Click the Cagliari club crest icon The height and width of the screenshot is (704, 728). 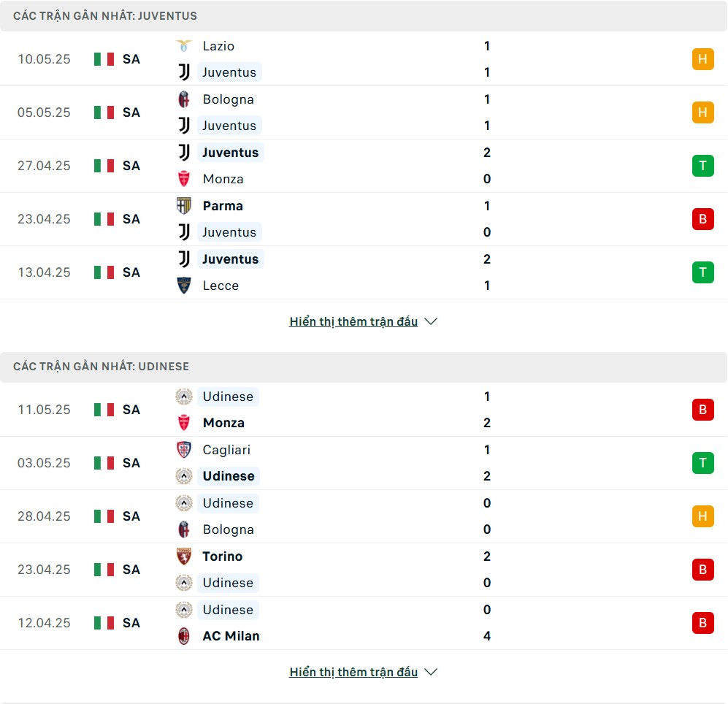click(x=184, y=450)
